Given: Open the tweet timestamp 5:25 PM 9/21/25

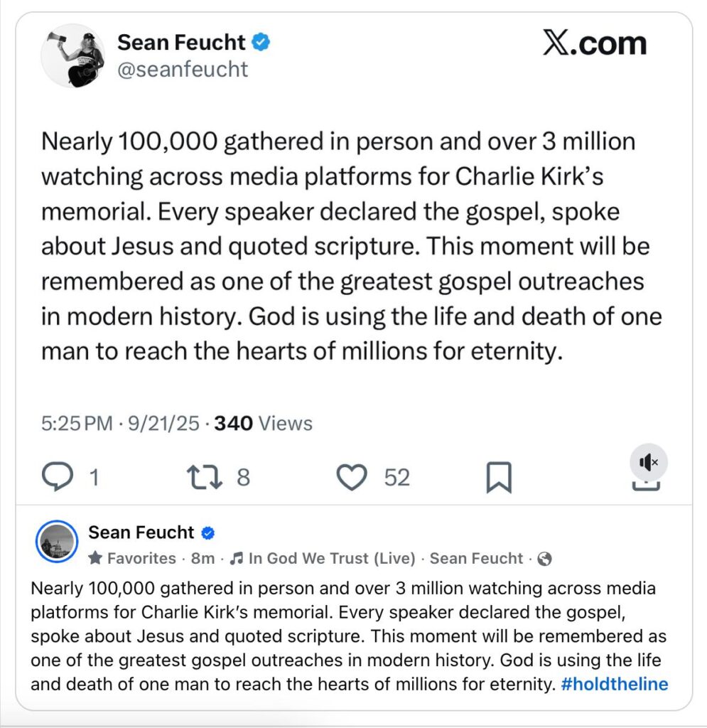Looking at the screenshot, I should (117, 424).
